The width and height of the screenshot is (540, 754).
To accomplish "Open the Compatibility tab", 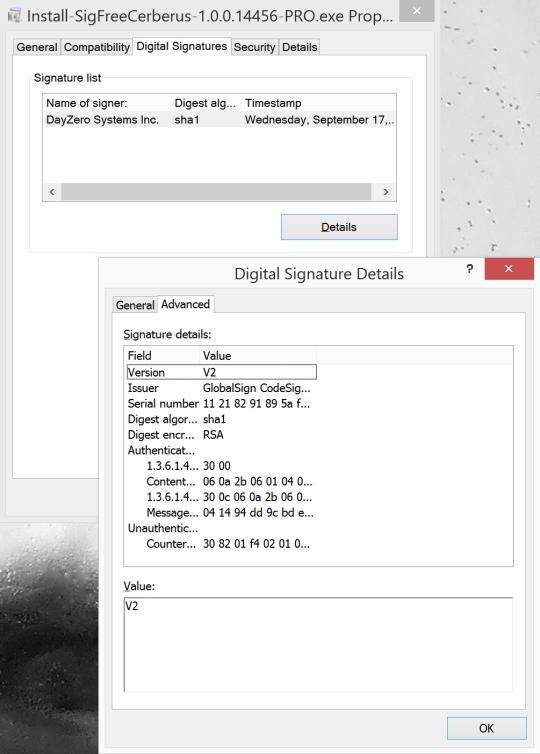I will pos(97,47).
